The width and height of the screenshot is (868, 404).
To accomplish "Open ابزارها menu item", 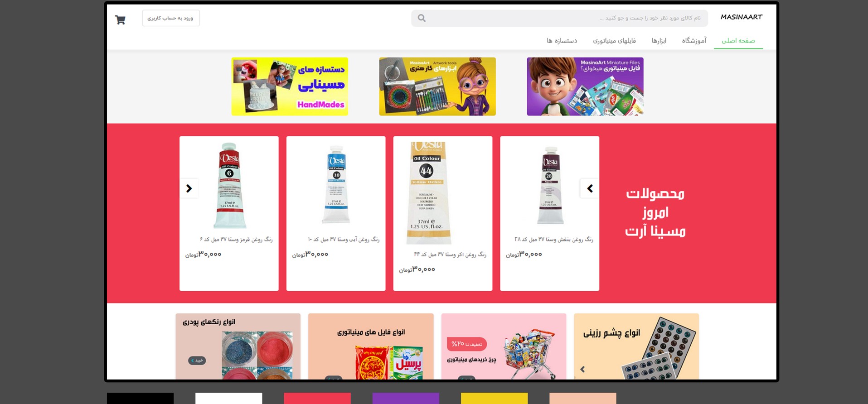I will (659, 41).
